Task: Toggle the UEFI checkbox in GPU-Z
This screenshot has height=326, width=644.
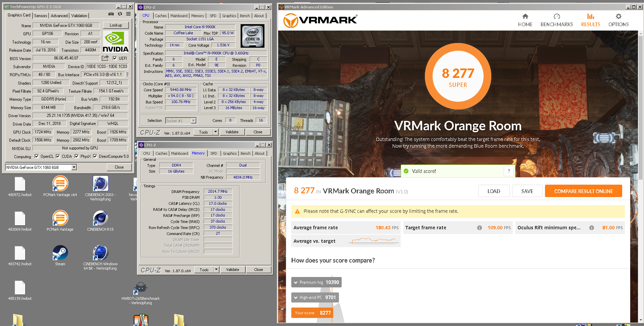Action: (x=115, y=58)
